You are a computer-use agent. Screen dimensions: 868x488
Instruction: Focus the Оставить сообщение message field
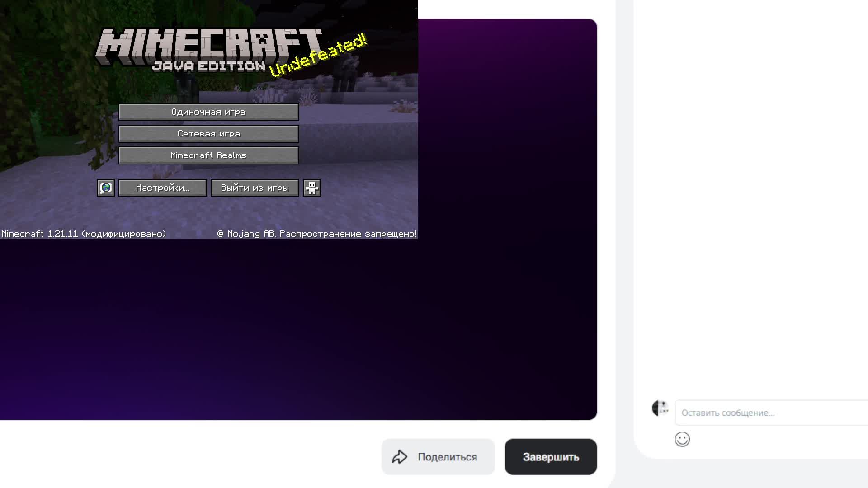(769, 413)
